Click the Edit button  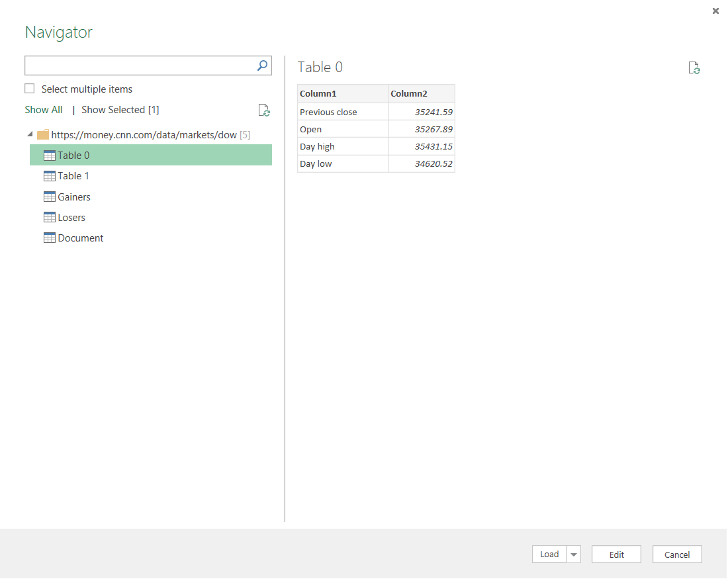tap(617, 555)
